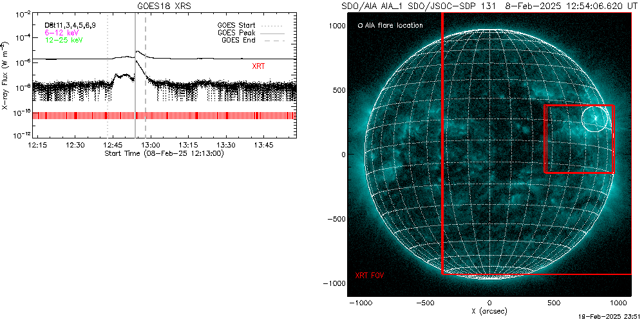Image resolution: width=644 pixels, height=322 pixels.
Task: Click the white flare location circle on the sun
Action: pos(594,118)
